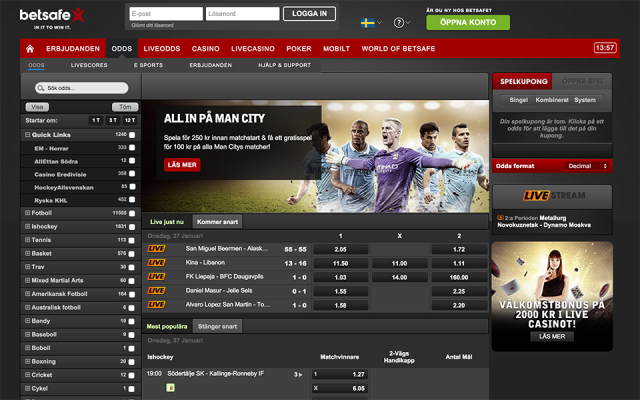Viewport: 640px width, 400px height.
Task: Select the LIVESCORES submenu item
Action: tap(89, 65)
